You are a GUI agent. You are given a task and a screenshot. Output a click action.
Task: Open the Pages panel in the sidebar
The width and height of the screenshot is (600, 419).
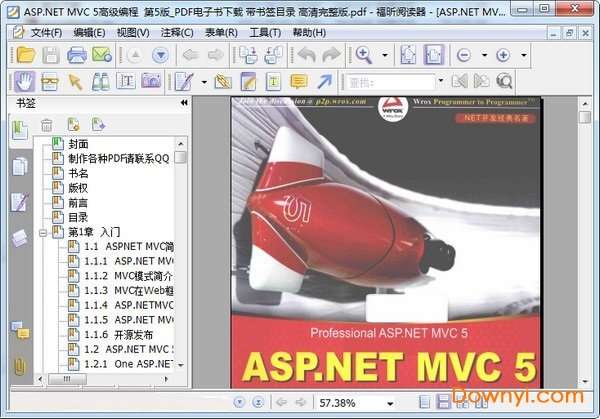20,166
